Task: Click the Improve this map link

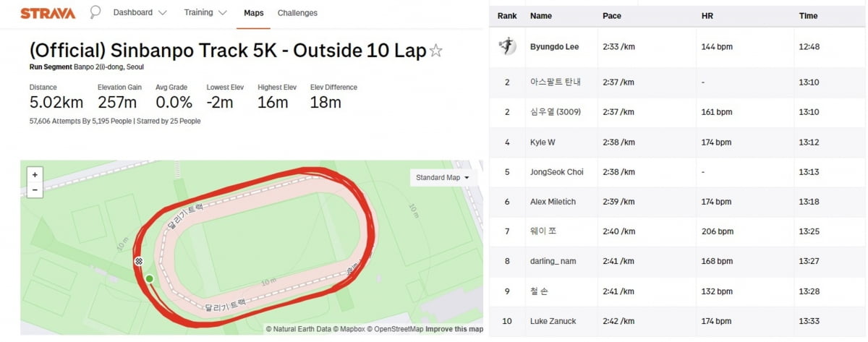Action: coord(454,329)
